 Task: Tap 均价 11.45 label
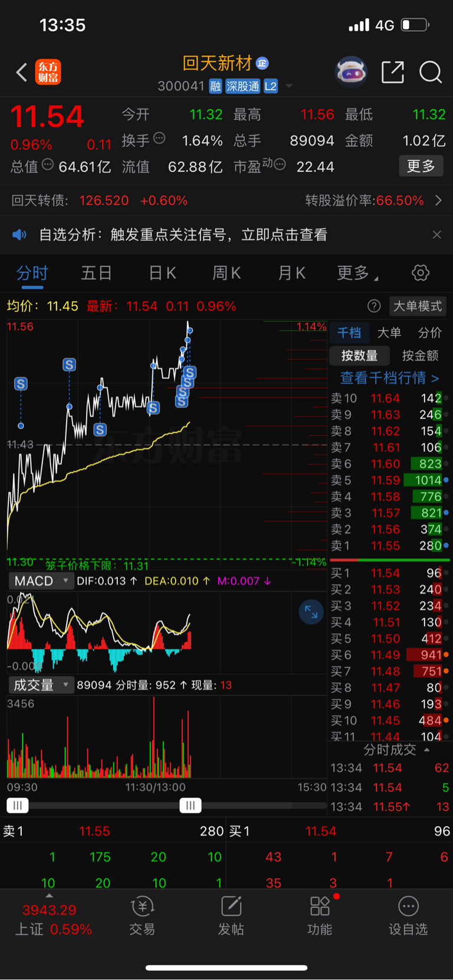[x=42, y=306]
